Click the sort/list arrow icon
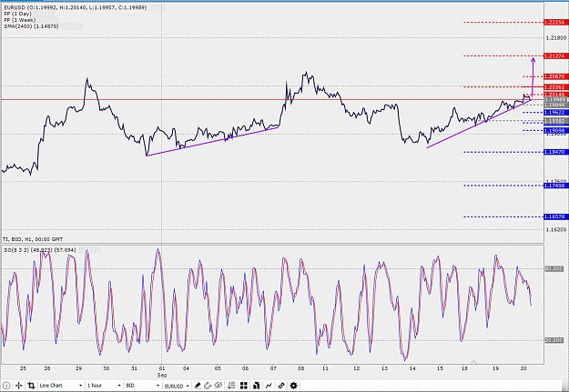The height and width of the screenshot is (392, 569). (231, 386)
